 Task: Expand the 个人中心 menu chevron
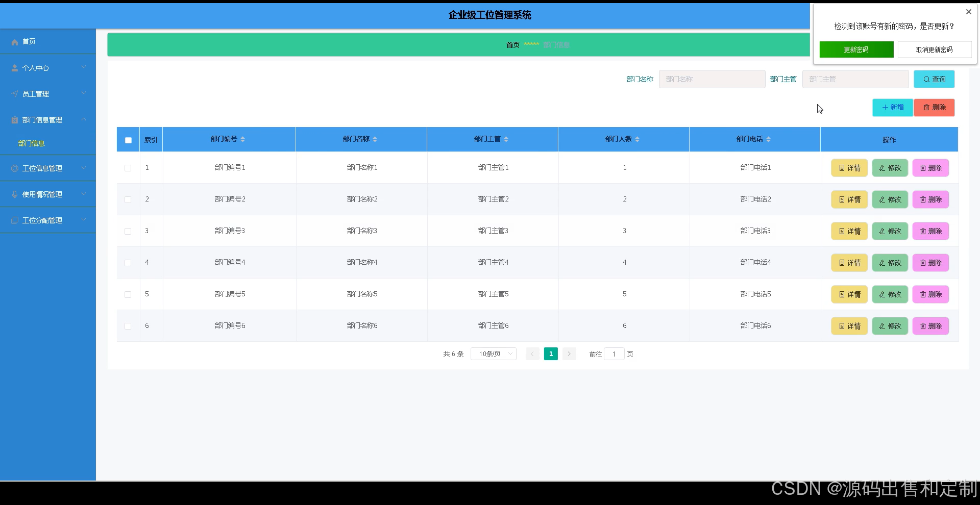pos(84,67)
